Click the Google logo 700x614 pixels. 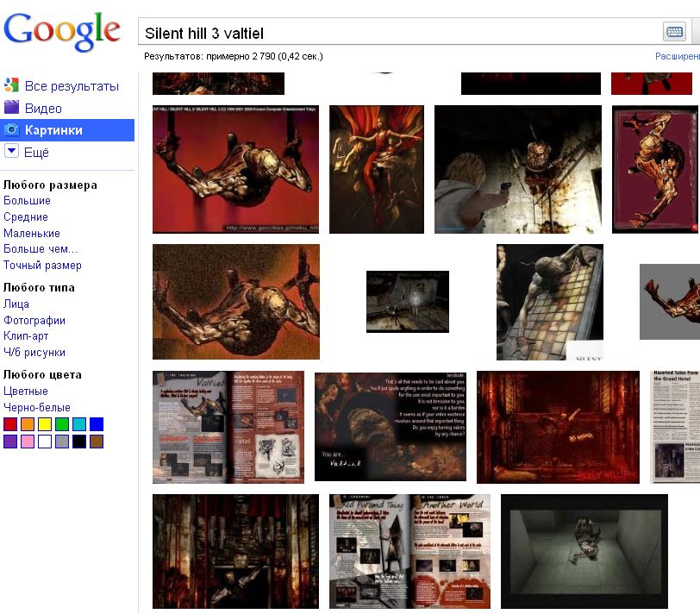click(x=62, y=31)
